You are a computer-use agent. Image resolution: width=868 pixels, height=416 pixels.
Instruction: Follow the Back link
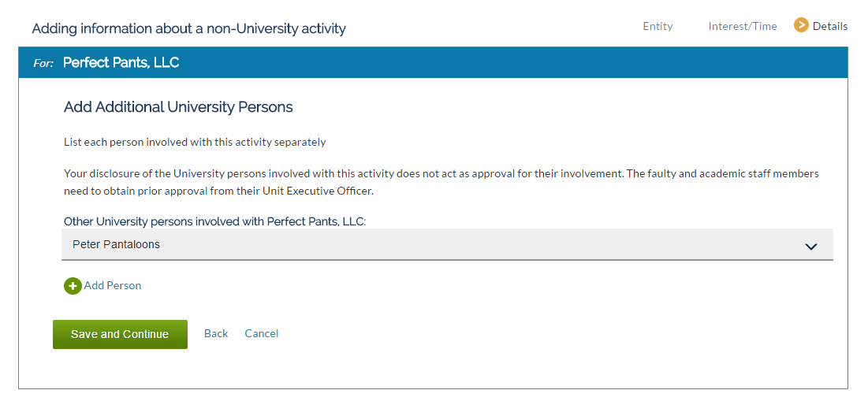click(216, 333)
